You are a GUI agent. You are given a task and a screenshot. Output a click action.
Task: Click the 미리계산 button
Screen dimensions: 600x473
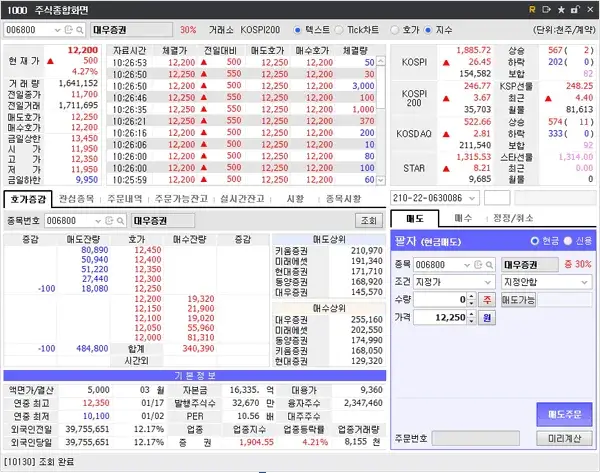pos(564,438)
